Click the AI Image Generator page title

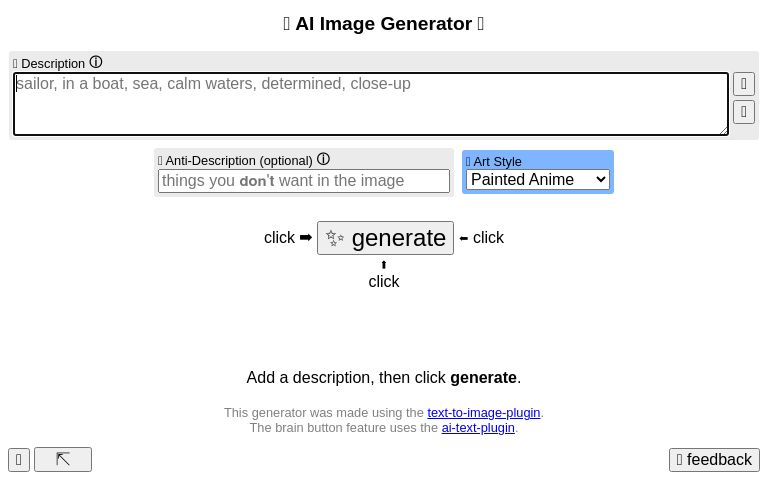[x=384, y=24]
